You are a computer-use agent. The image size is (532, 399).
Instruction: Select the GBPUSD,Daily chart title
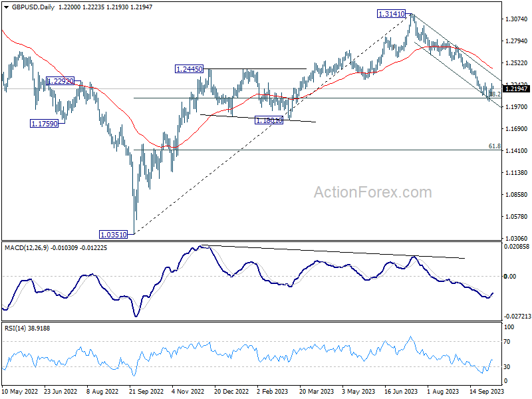[x=33, y=7]
